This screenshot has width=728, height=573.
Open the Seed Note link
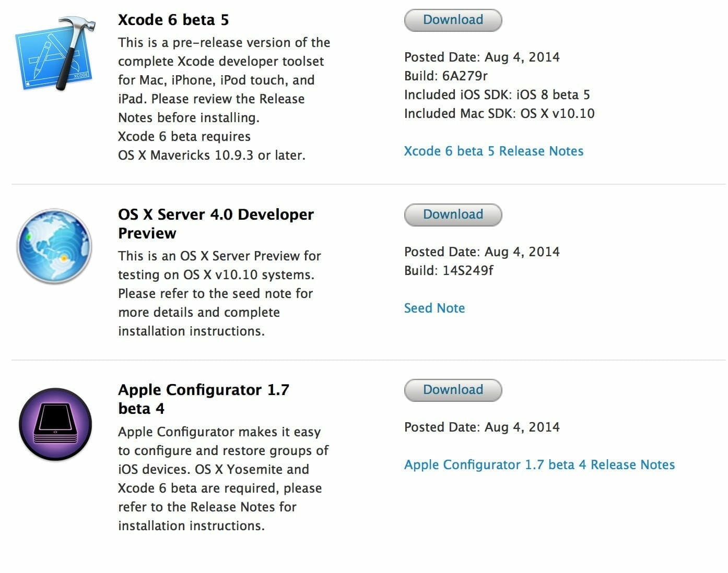(x=434, y=308)
